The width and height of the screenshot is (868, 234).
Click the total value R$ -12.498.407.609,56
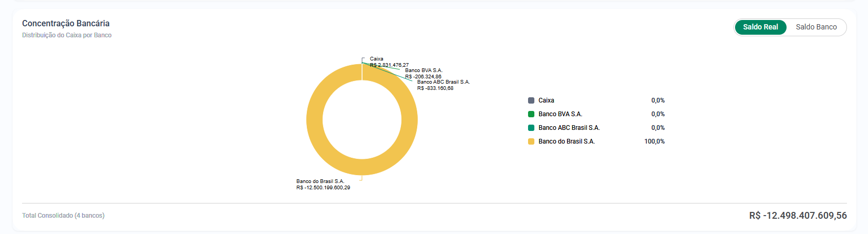click(798, 216)
